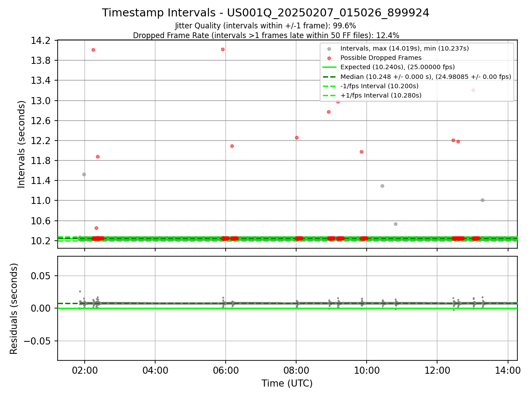Click the red 12.8s dropped-frame point before 09:00
The height and width of the screenshot is (399, 532).
point(329,112)
